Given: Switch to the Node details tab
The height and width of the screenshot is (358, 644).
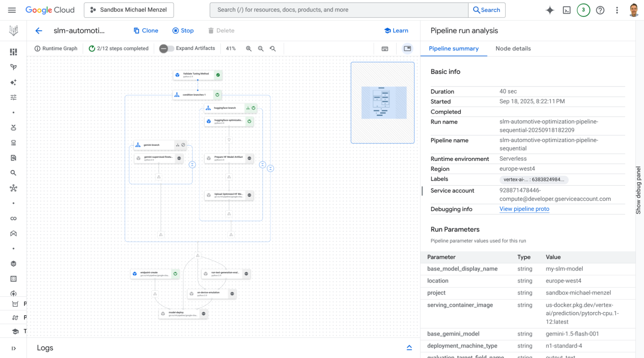Looking at the screenshot, I should (x=513, y=49).
